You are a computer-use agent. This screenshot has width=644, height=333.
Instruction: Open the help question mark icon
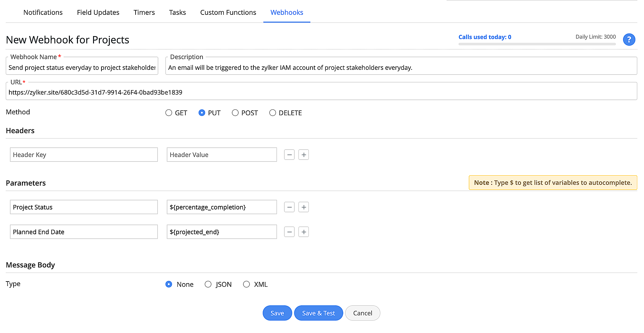(x=629, y=40)
